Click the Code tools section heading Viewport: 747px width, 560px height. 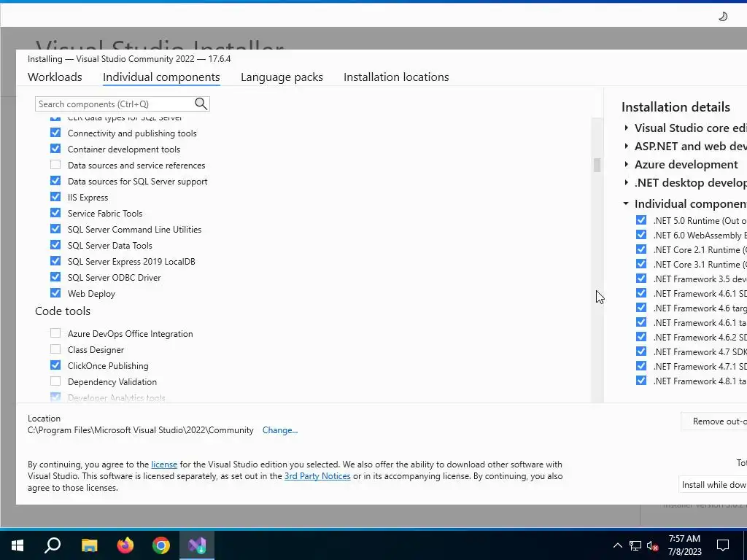63,311
